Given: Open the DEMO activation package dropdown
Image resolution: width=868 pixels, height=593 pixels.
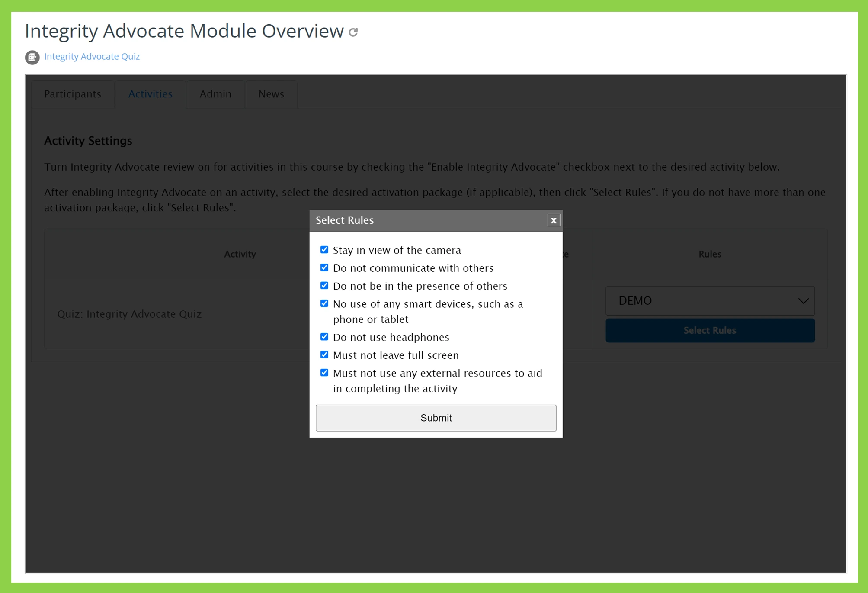Looking at the screenshot, I should [710, 301].
